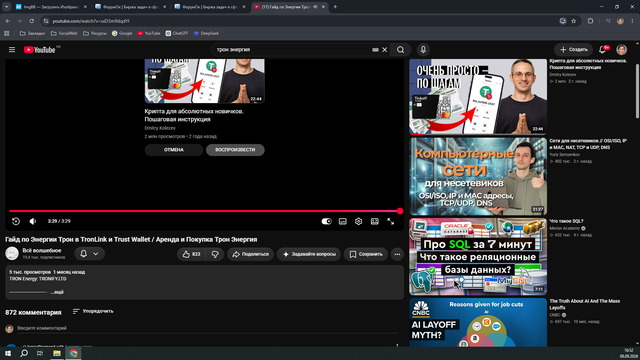Open AI Layoff Myth CNBC thumbnail
The width and height of the screenshot is (640, 360).
click(478, 322)
